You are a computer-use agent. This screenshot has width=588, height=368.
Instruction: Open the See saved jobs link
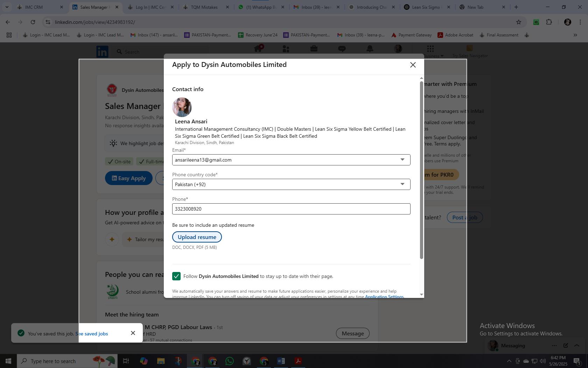pyautogui.click(x=92, y=334)
